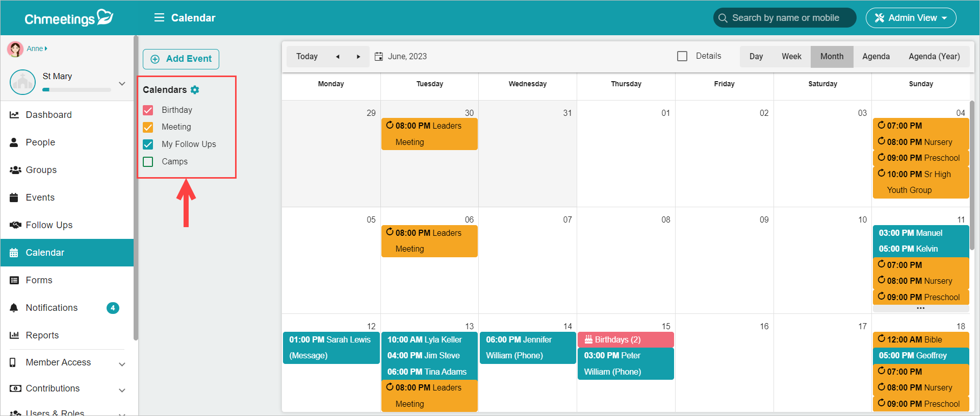
Task: Uncheck the Birthday calendar checkbox
Action: tap(148, 110)
